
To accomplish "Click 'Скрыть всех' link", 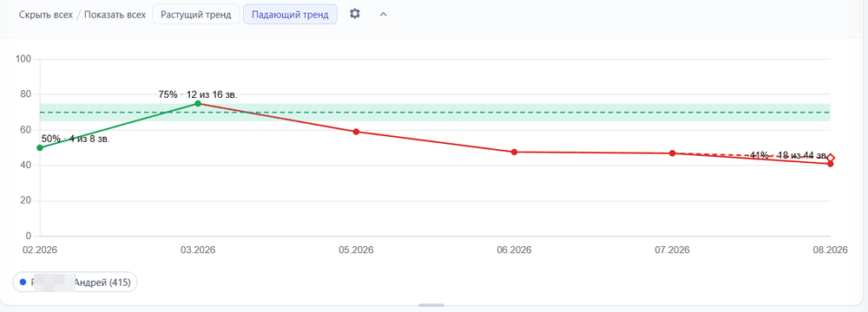I will pyautogui.click(x=45, y=15).
